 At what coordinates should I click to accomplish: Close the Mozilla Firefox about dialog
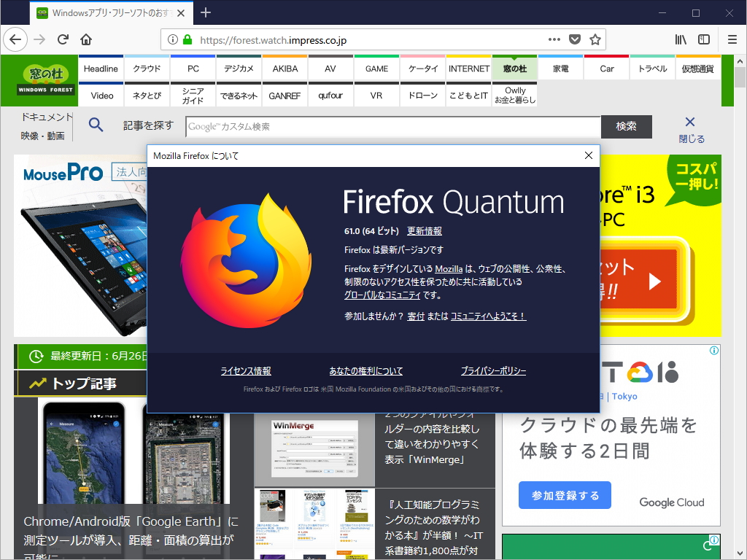point(588,155)
